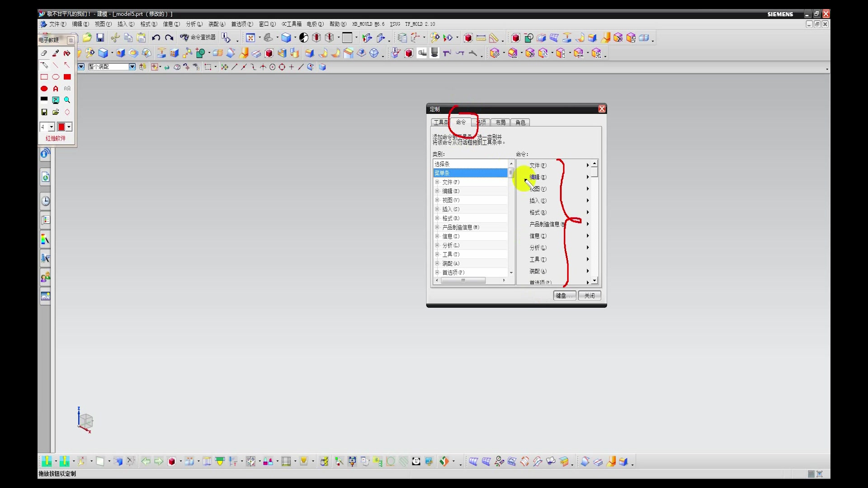Click the 键盘... button

pyautogui.click(x=564, y=296)
